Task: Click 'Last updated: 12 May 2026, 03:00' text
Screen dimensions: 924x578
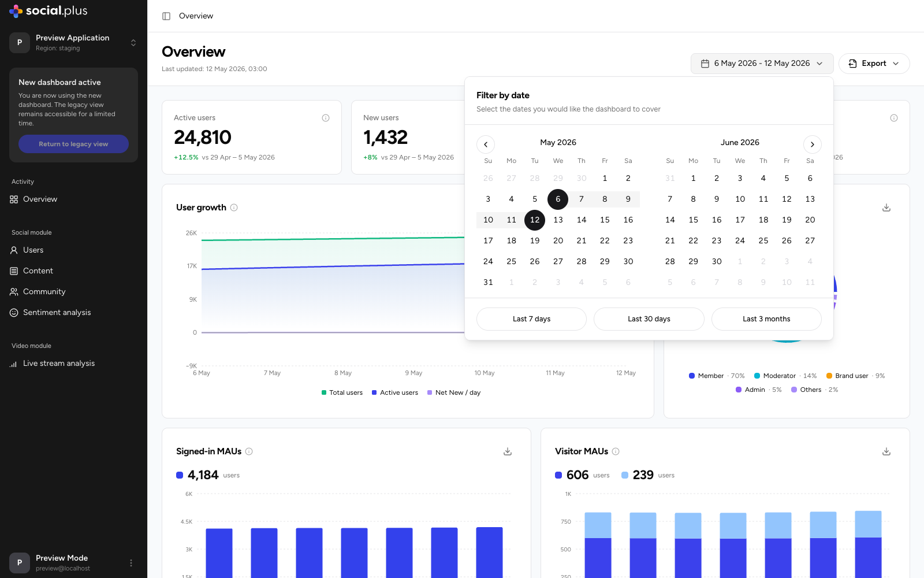Action: (214, 69)
